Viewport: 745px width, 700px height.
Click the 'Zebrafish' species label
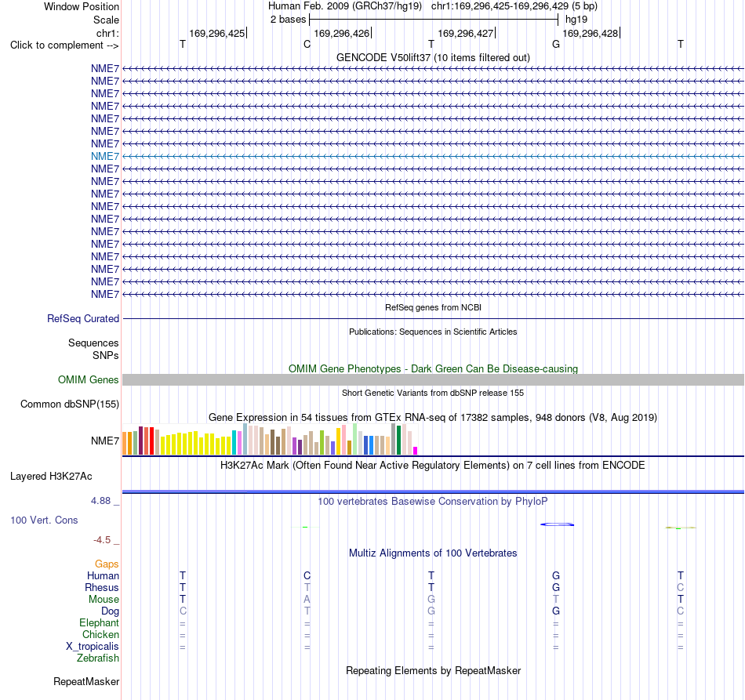coord(98,658)
